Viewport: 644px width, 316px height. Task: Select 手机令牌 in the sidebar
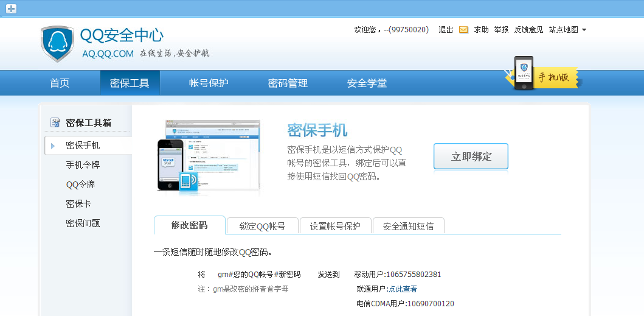pos(83,165)
